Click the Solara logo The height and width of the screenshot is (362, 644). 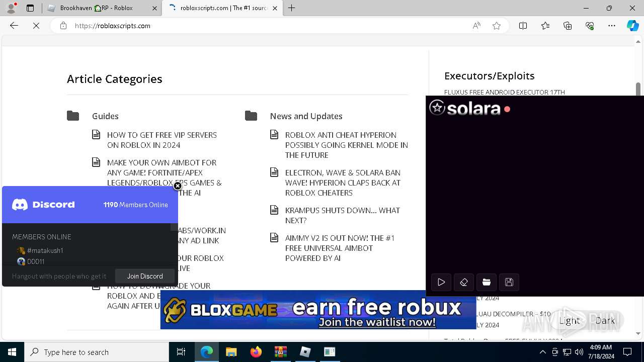(x=465, y=108)
